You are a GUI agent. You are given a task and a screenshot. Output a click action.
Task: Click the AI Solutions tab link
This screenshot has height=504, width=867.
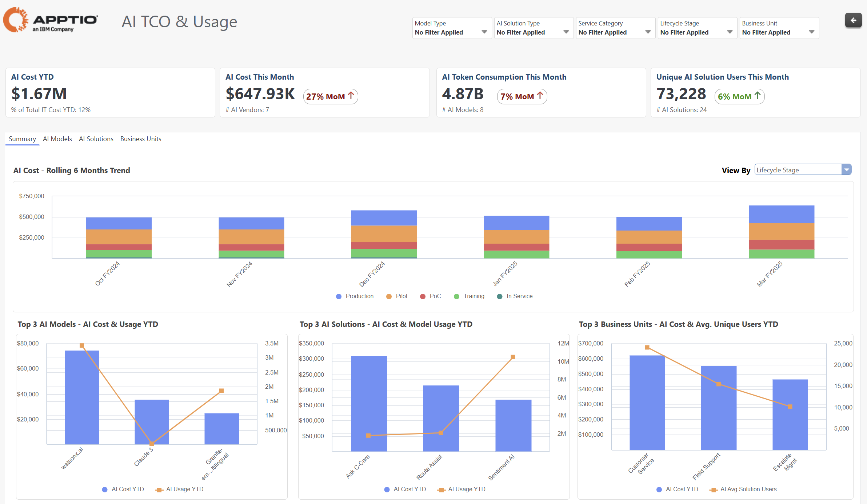tap(96, 139)
